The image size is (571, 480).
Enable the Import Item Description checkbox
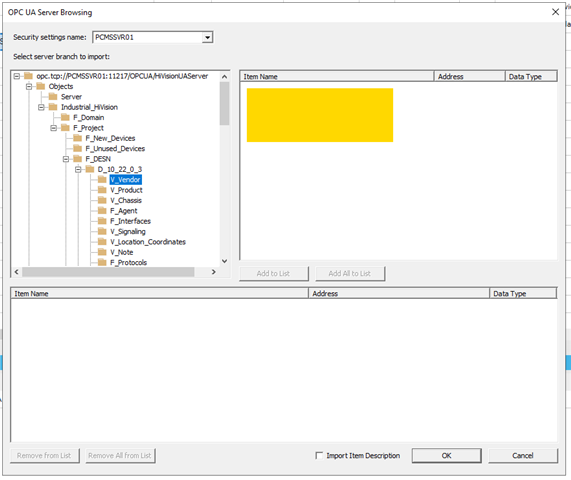pyautogui.click(x=319, y=455)
